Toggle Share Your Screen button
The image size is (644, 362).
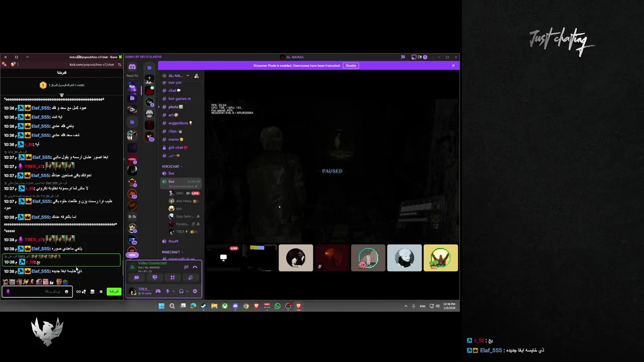coord(154,278)
